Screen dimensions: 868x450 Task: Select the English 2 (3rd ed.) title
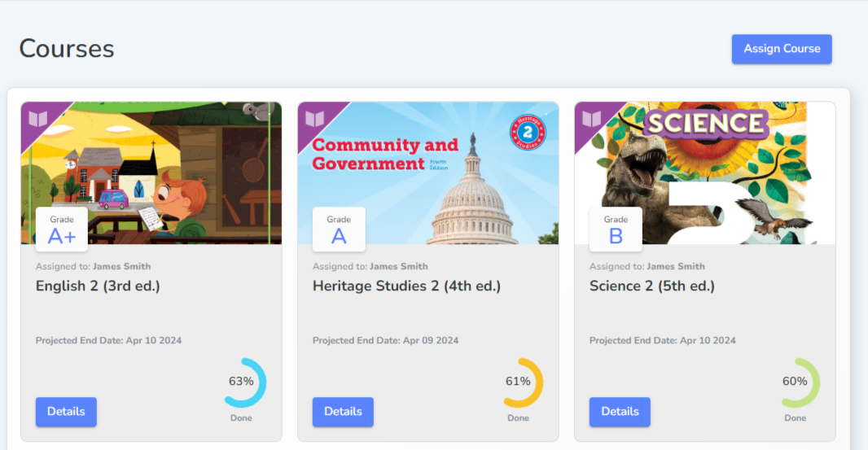click(x=98, y=286)
